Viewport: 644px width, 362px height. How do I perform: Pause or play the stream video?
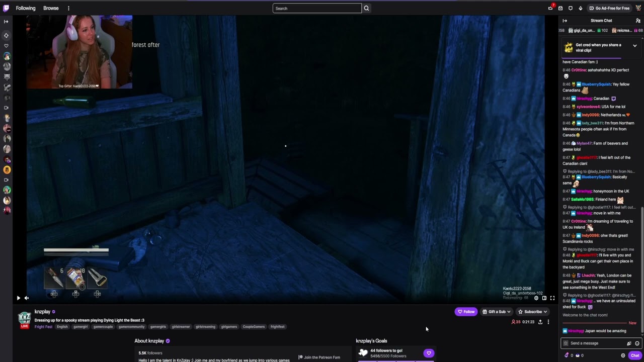(18, 298)
